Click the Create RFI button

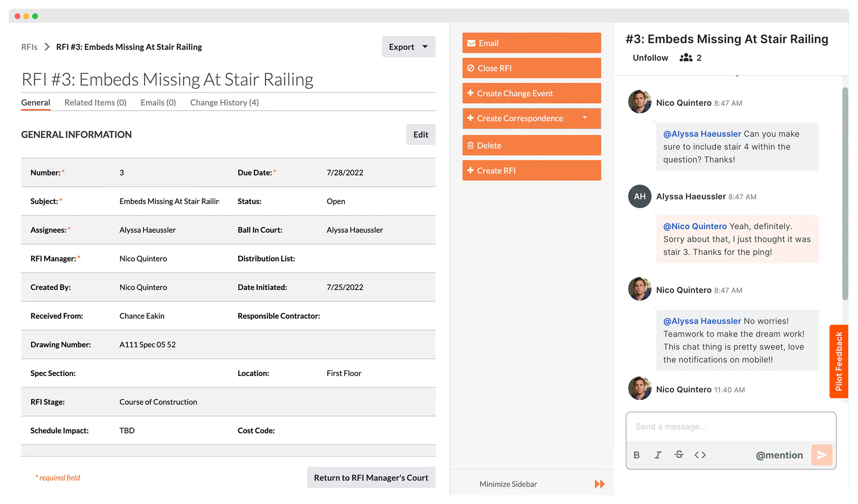pyautogui.click(x=531, y=171)
